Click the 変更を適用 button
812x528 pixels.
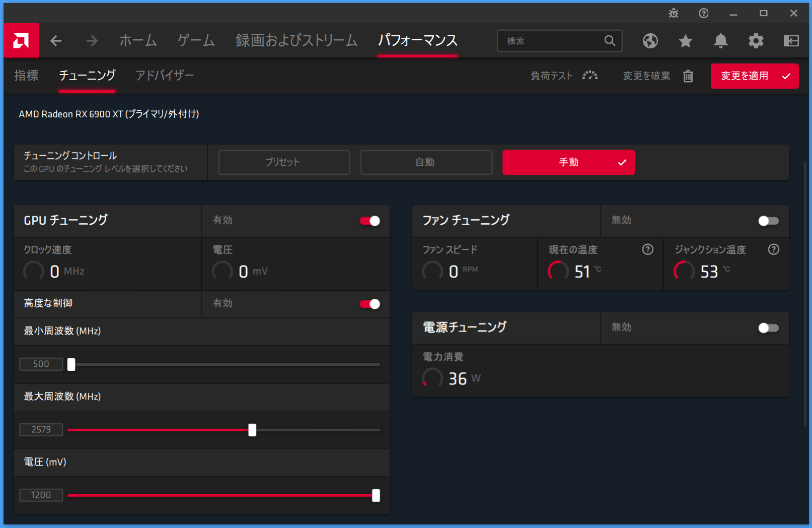pyautogui.click(x=755, y=76)
